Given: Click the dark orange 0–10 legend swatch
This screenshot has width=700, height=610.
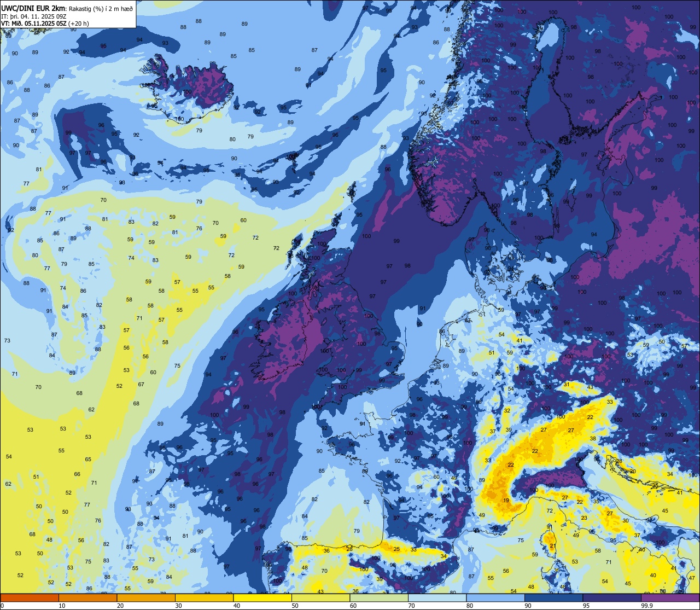Looking at the screenshot, I should 30,597.
